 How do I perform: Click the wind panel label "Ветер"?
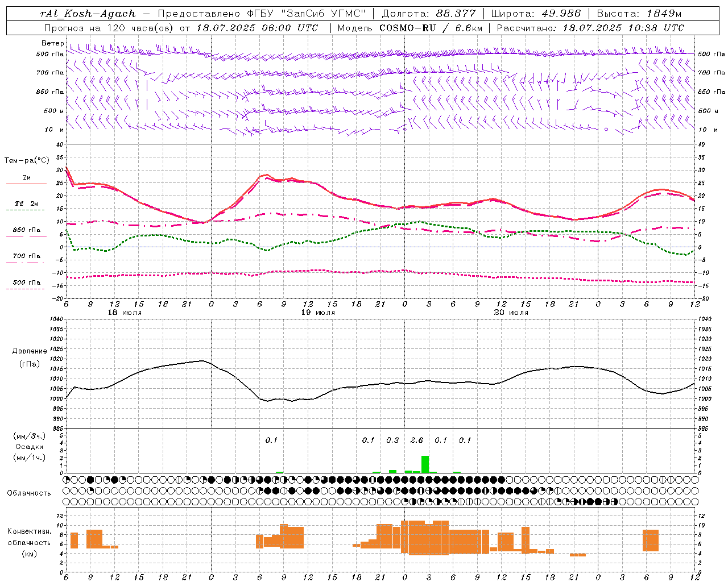point(52,43)
